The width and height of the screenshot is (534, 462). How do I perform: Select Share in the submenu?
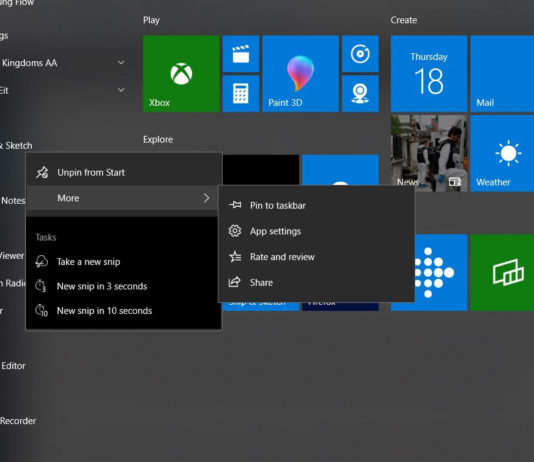(316, 283)
